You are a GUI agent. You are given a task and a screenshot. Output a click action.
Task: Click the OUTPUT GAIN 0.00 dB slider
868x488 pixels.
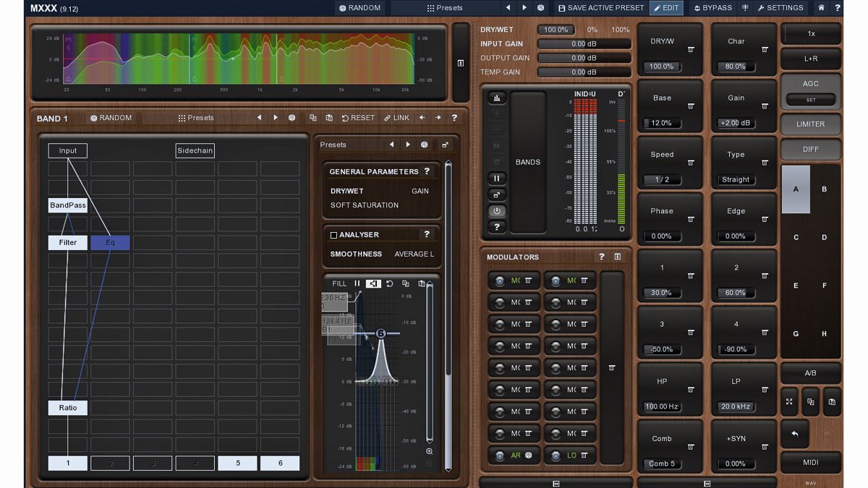click(584, 58)
